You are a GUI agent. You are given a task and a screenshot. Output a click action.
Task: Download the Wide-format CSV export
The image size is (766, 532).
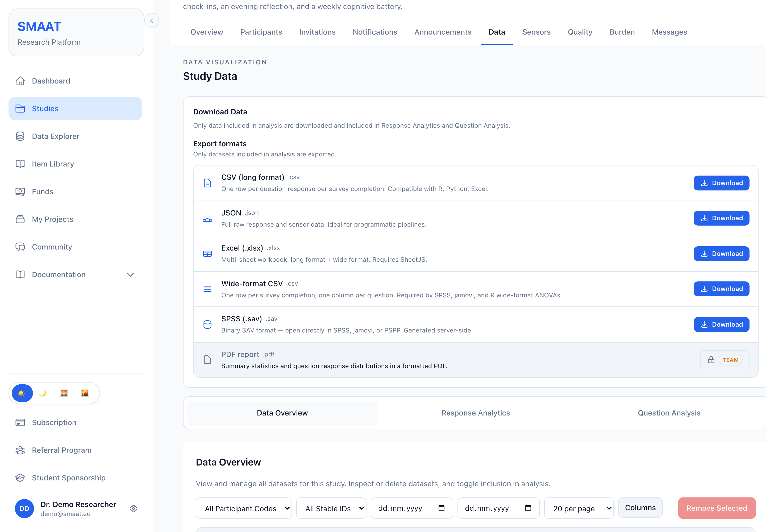click(x=721, y=289)
